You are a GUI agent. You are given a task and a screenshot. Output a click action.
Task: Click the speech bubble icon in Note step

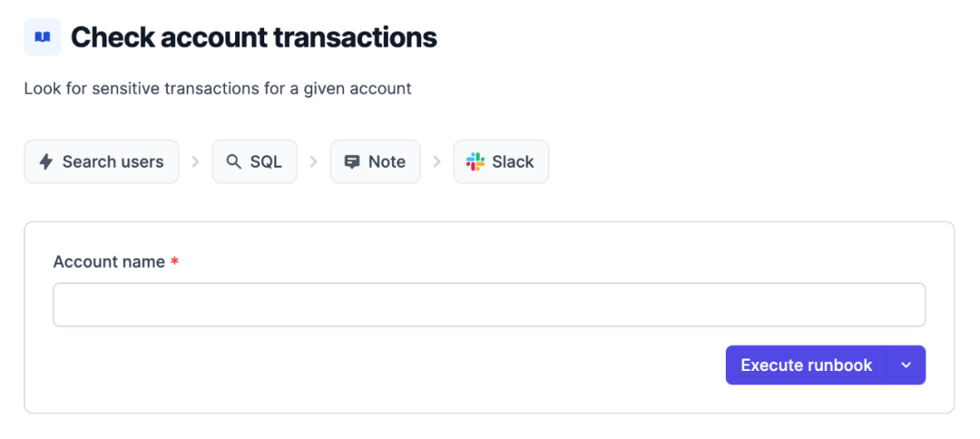tap(352, 161)
